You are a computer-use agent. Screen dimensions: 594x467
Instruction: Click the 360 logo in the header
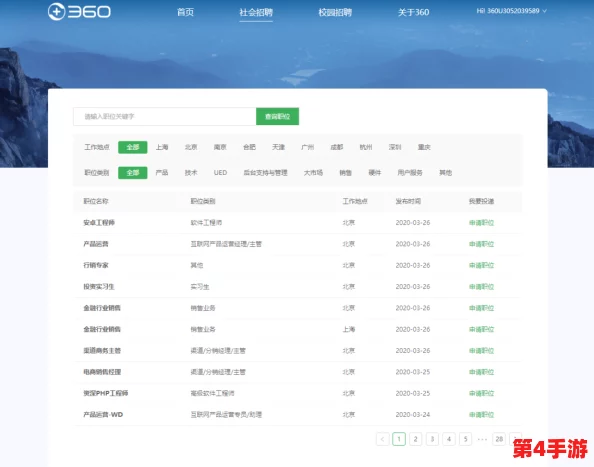pos(79,12)
